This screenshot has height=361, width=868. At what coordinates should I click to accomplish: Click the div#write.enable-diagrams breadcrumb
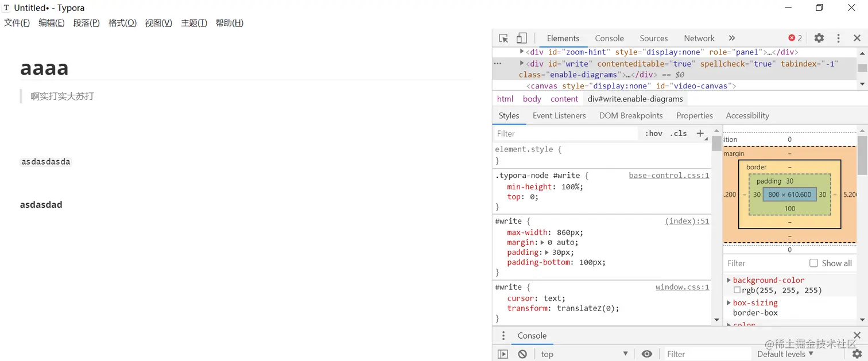point(635,99)
